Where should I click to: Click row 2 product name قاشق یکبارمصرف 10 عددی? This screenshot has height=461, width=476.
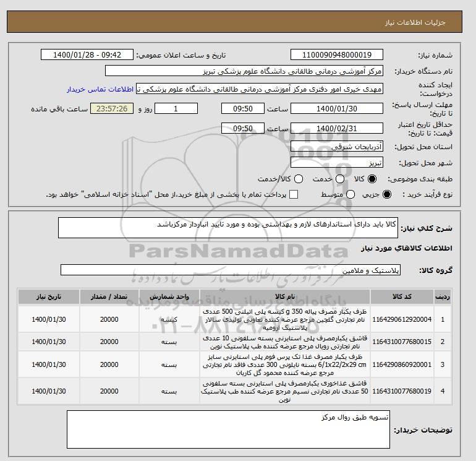coord(285,342)
